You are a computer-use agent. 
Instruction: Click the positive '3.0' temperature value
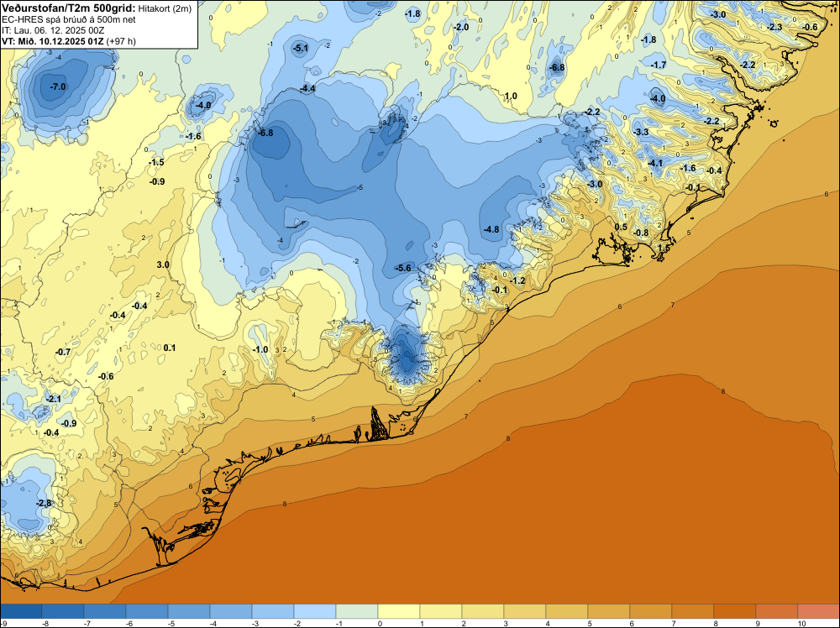coord(163,264)
